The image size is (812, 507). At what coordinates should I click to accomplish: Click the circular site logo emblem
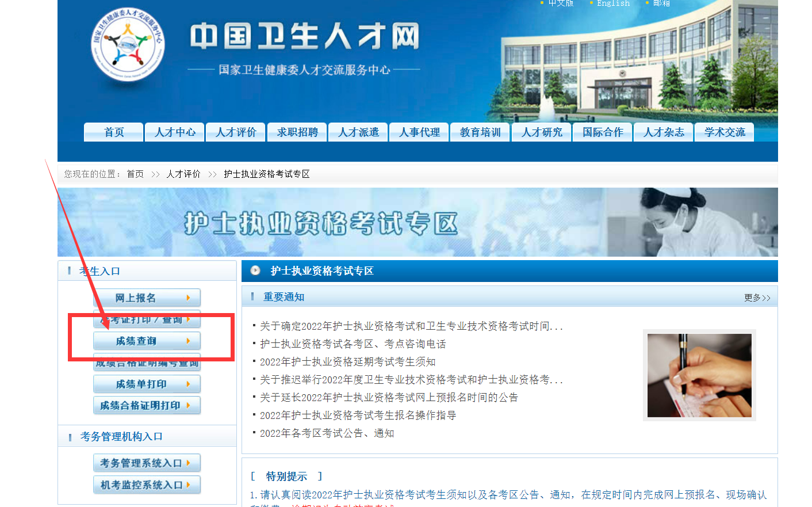128,44
